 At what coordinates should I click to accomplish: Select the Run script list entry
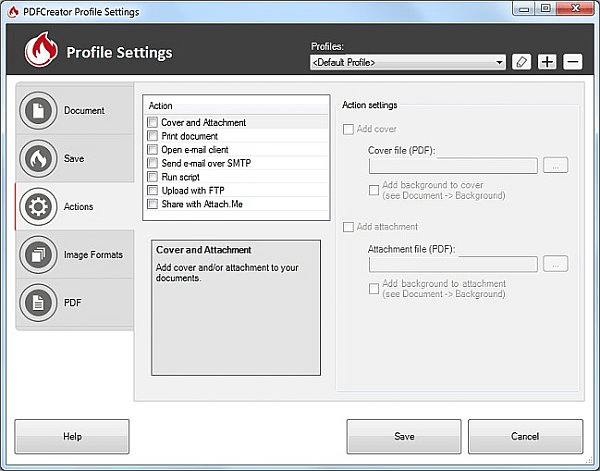[x=182, y=177]
